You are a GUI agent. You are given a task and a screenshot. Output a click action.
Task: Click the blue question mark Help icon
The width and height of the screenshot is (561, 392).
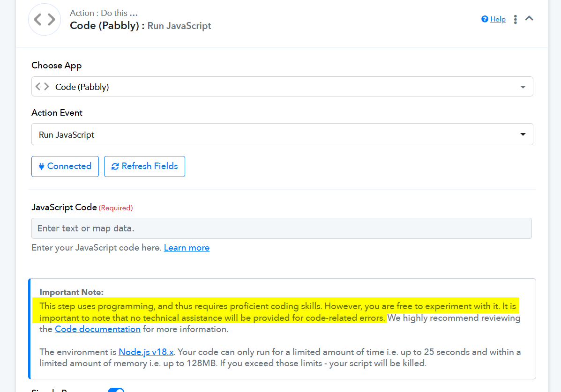point(485,19)
